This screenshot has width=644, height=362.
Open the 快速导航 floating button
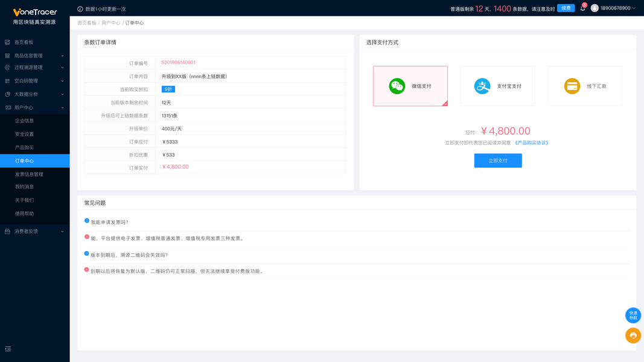tap(633, 315)
